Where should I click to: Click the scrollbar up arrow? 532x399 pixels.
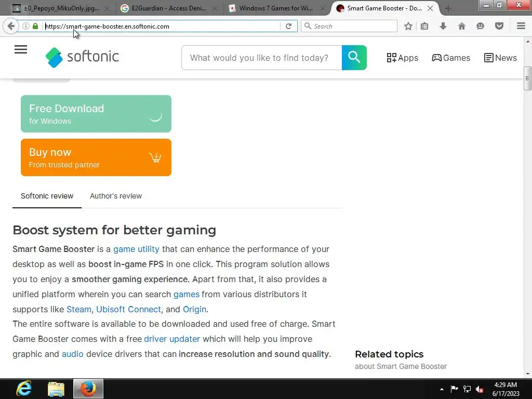(527, 42)
